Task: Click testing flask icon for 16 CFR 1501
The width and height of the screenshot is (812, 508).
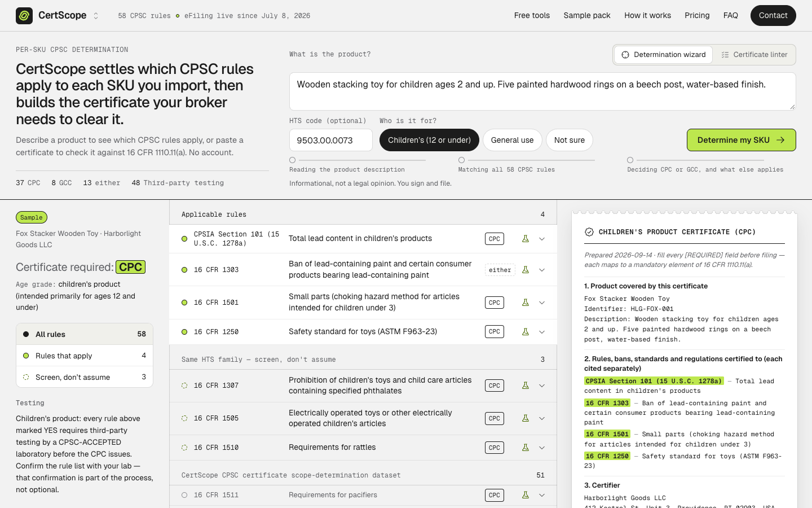Action: pos(526,303)
